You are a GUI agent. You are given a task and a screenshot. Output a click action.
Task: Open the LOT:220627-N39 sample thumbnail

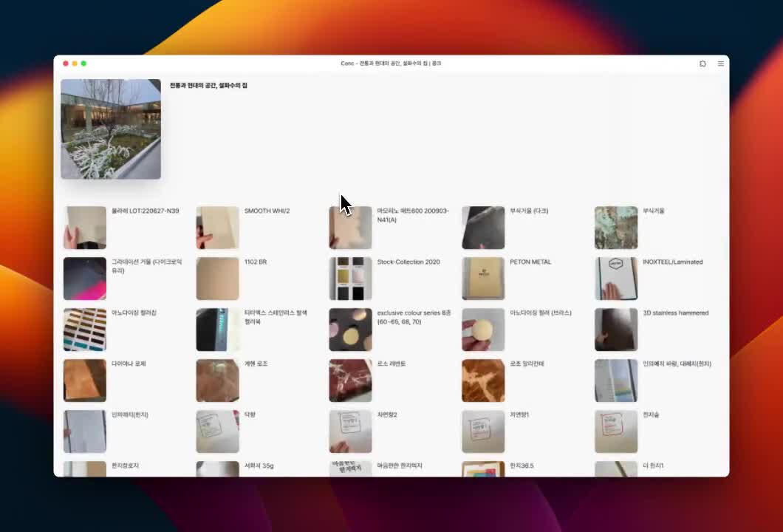tap(85, 228)
